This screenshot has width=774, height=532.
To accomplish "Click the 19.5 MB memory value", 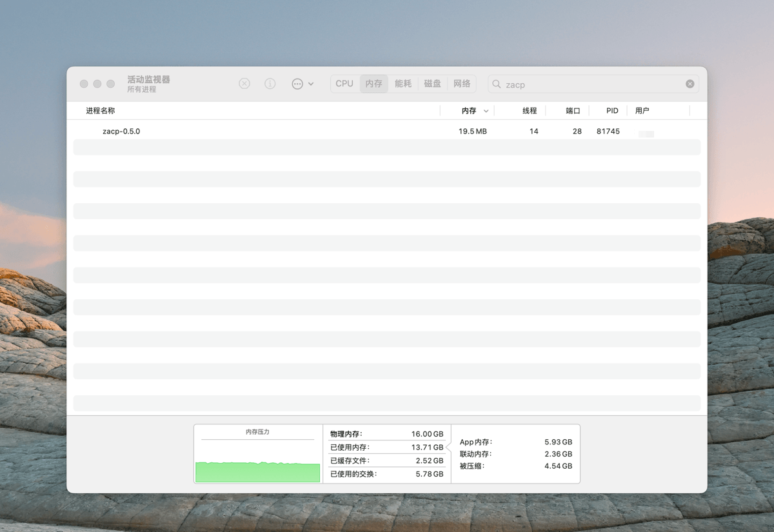I will click(x=473, y=131).
